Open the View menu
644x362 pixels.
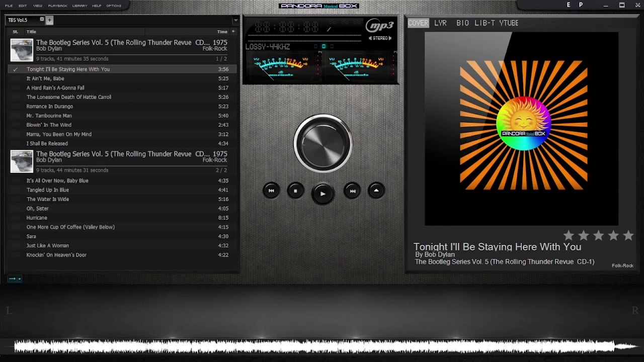click(38, 6)
